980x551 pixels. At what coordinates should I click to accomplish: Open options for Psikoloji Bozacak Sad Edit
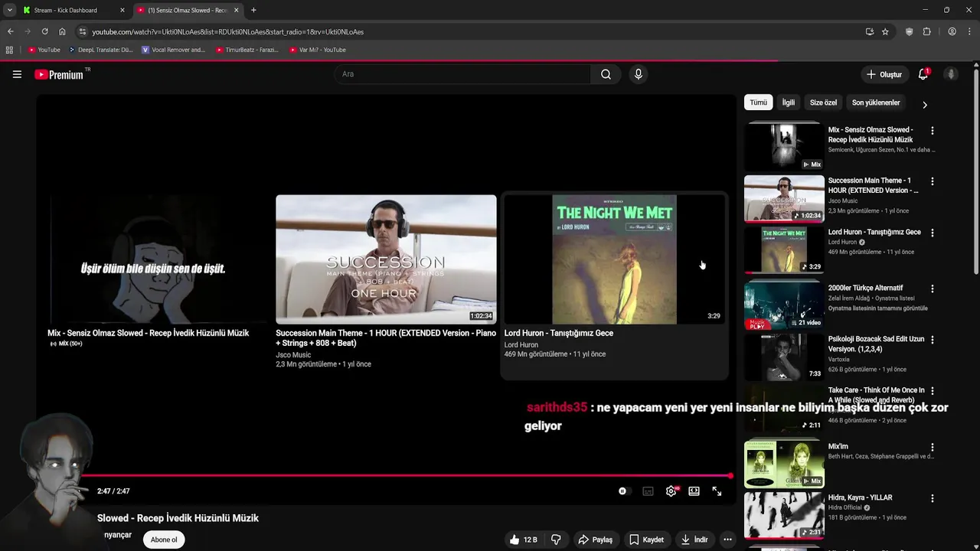932,340
